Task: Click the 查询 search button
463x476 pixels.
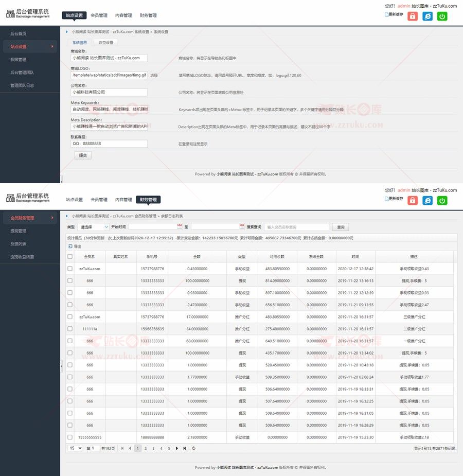Action: pos(341,227)
